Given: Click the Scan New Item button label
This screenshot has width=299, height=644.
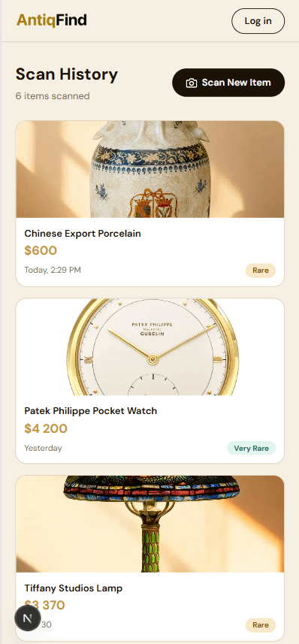Looking at the screenshot, I should click(236, 83).
